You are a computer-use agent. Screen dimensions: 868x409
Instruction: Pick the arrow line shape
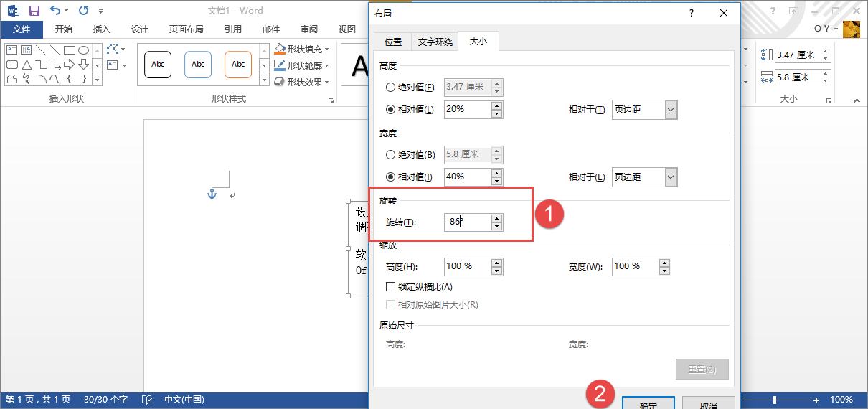(x=55, y=50)
